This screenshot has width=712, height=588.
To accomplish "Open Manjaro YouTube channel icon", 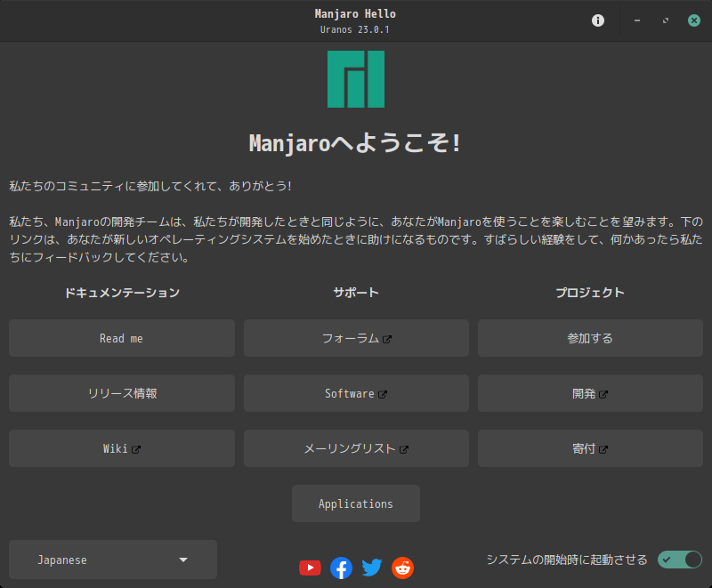I will pyautogui.click(x=310, y=568).
